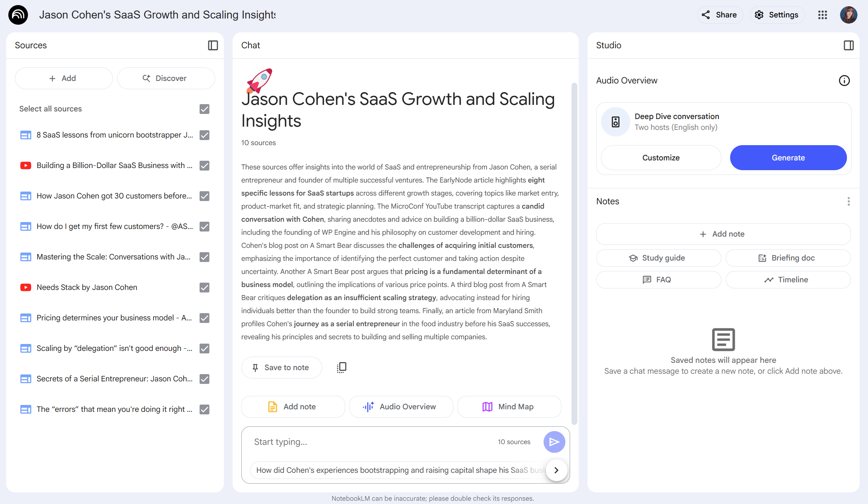Click the NotebookLM logo icon

click(18, 15)
